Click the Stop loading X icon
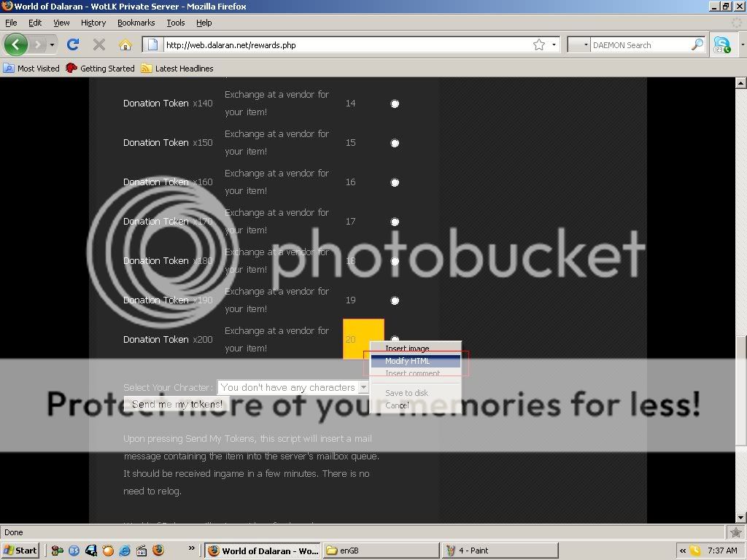Viewport: 747px width, 560px height. [99, 44]
